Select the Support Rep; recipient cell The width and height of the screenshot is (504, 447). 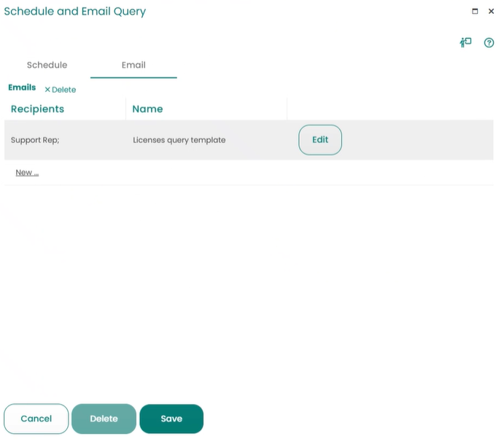(x=35, y=140)
